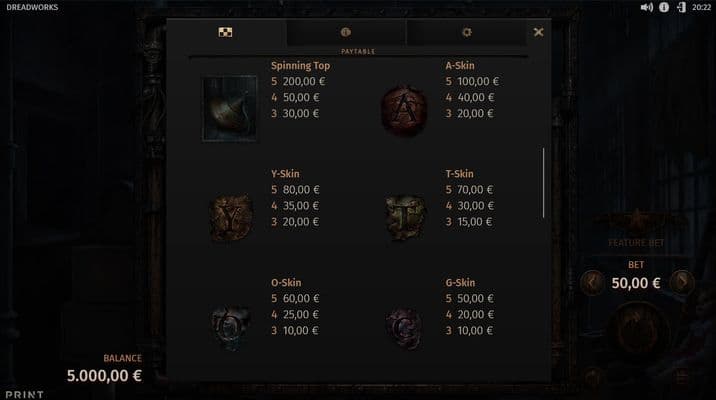Open game info from the top-right icon

[x=664, y=7]
